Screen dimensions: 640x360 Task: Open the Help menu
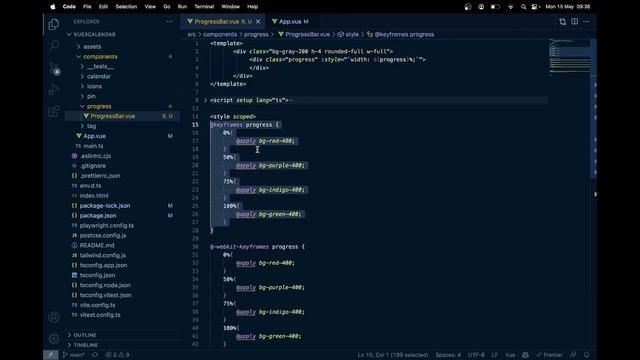coord(252,7)
